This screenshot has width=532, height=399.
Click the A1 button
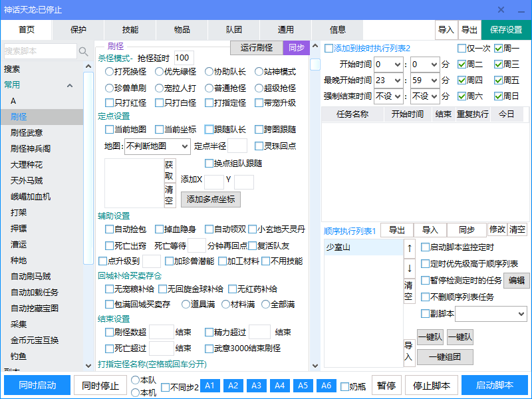(209, 386)
